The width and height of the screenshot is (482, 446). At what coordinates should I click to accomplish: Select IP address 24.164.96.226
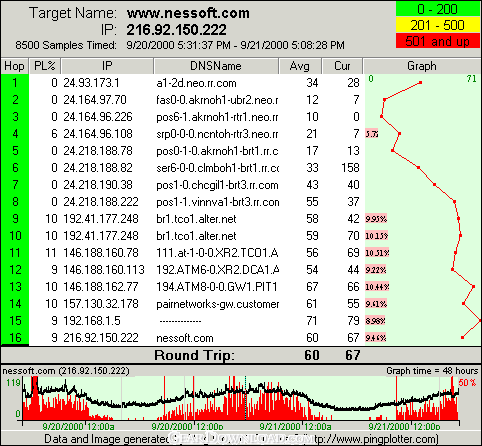pyautogui.click(x=98, y=117)
